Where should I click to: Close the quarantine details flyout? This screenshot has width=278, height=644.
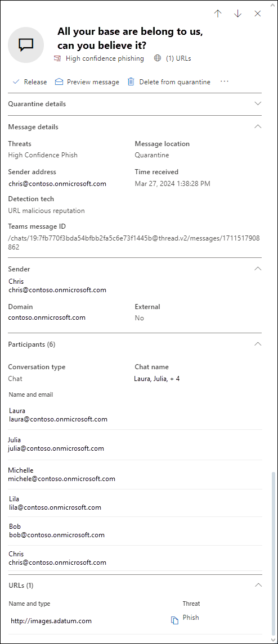[258, 13]
